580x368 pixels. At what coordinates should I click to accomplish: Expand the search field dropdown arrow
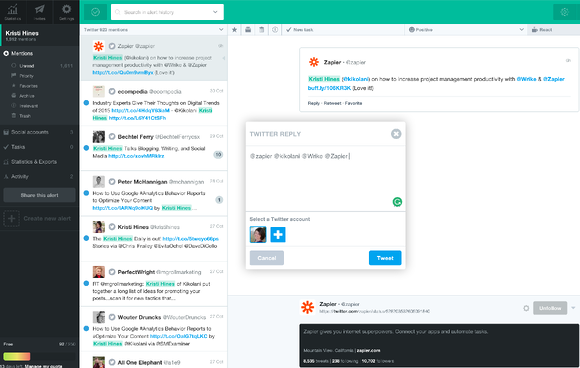coord(215,12)
